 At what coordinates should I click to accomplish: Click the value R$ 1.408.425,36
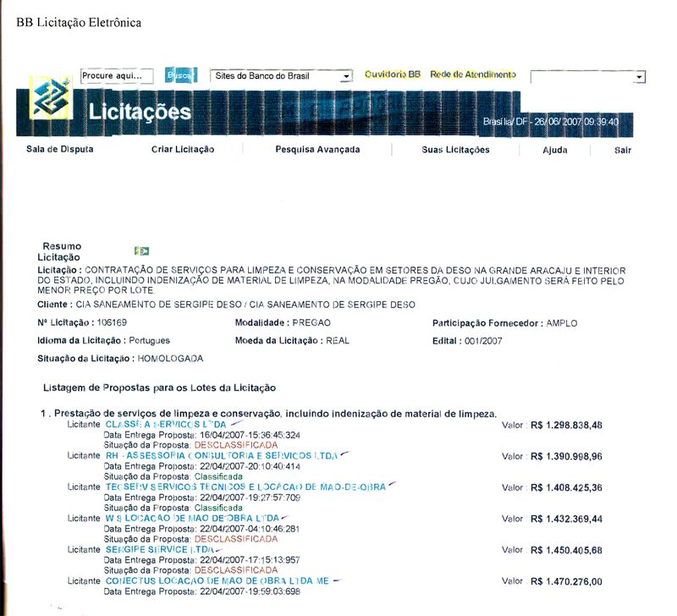pyautogui.click(x=566, y=487)
